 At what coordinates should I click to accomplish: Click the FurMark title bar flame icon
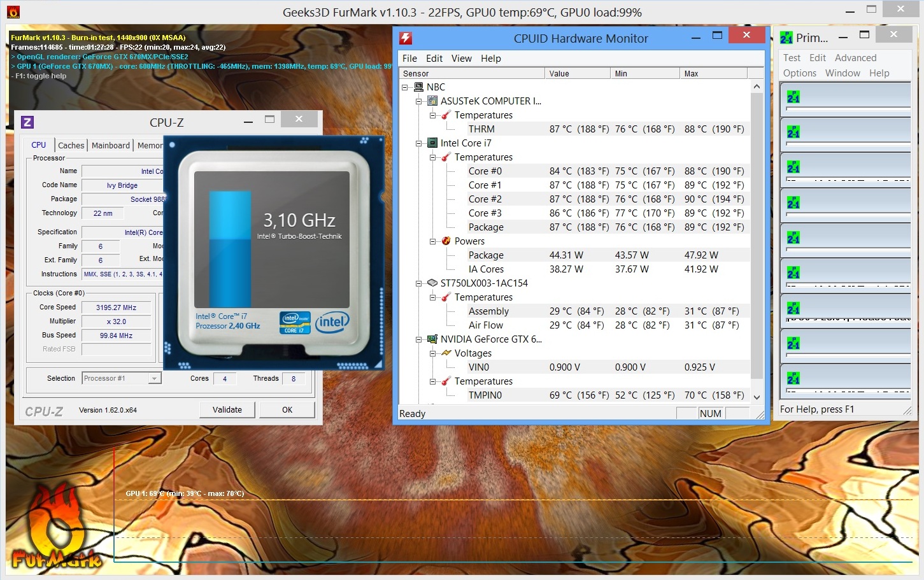pyautogui.click(x=13, y=12)
